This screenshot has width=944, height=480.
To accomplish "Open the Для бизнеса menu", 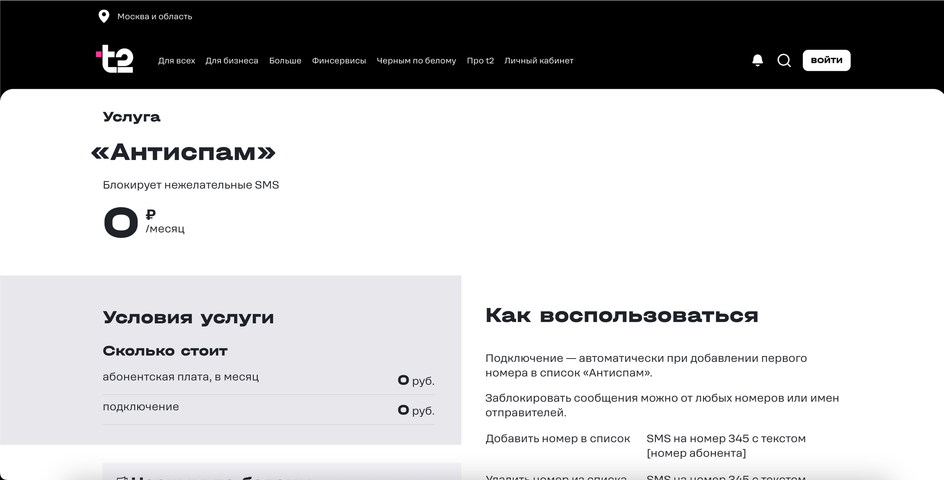I will point(232,61).
